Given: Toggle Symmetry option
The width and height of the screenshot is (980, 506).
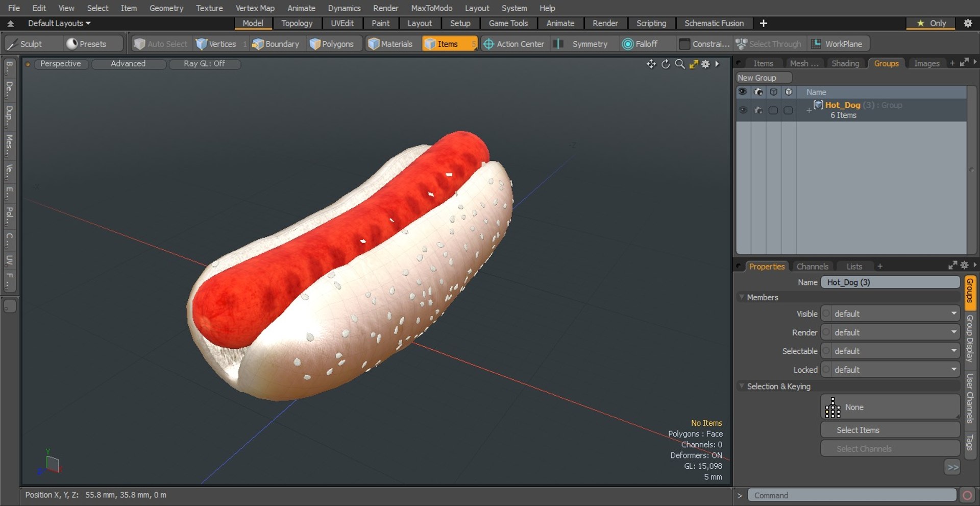Looking at the screenshot, I should [x=584, y=44].
